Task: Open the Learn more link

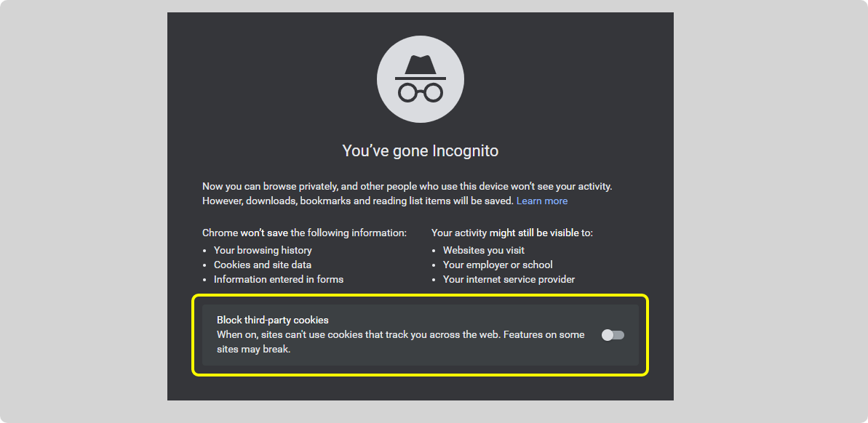Action: point(542,201)
